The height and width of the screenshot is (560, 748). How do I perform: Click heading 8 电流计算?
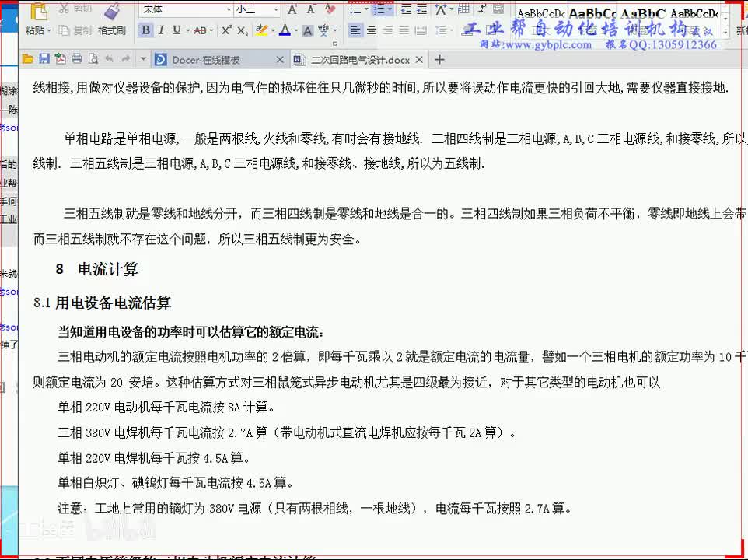pyautogui.click(x=97, y=269)
